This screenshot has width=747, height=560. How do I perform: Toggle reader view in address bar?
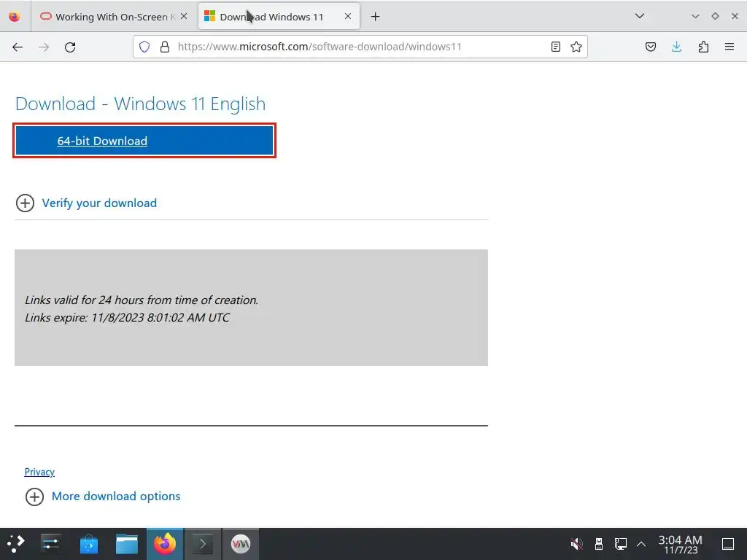(555, 47)
